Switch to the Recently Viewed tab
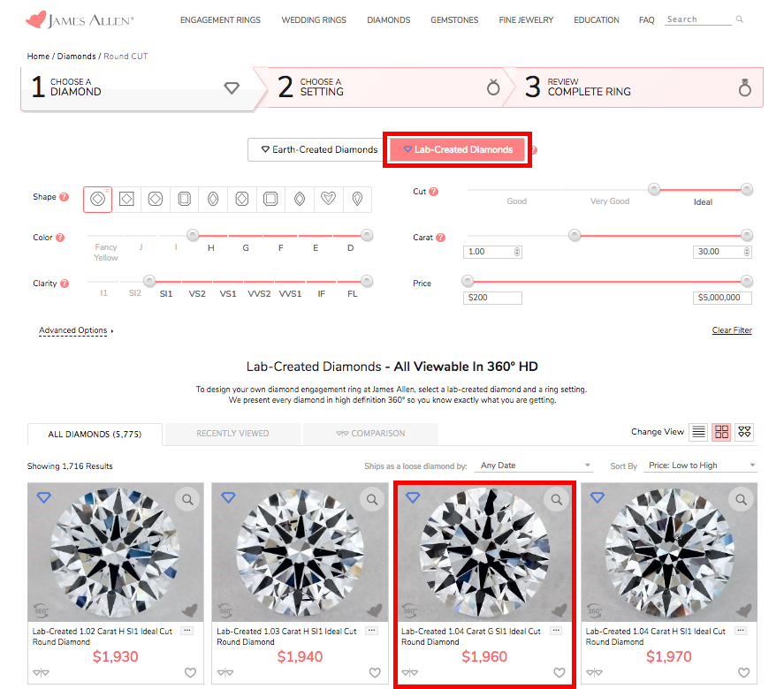The image size is (784, 689). tap(232, 434)
